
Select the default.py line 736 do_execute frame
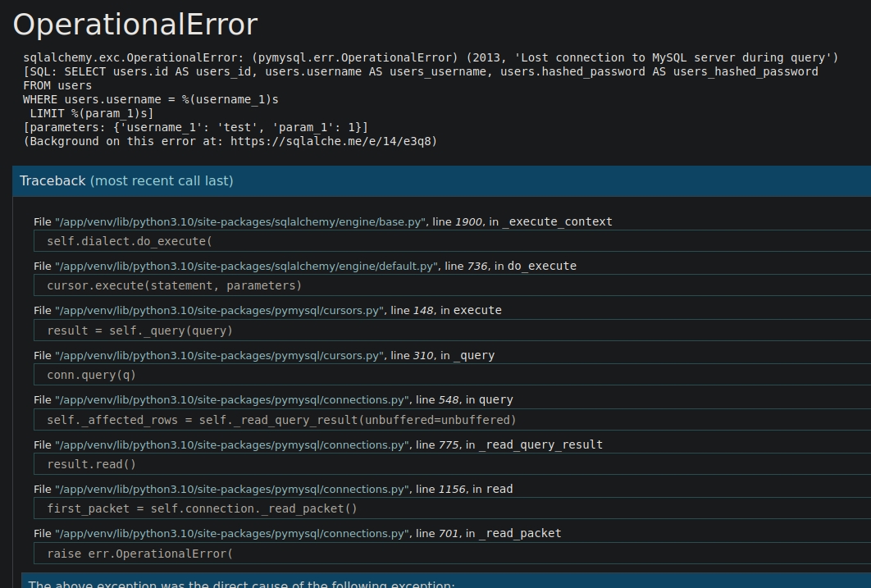304,266
